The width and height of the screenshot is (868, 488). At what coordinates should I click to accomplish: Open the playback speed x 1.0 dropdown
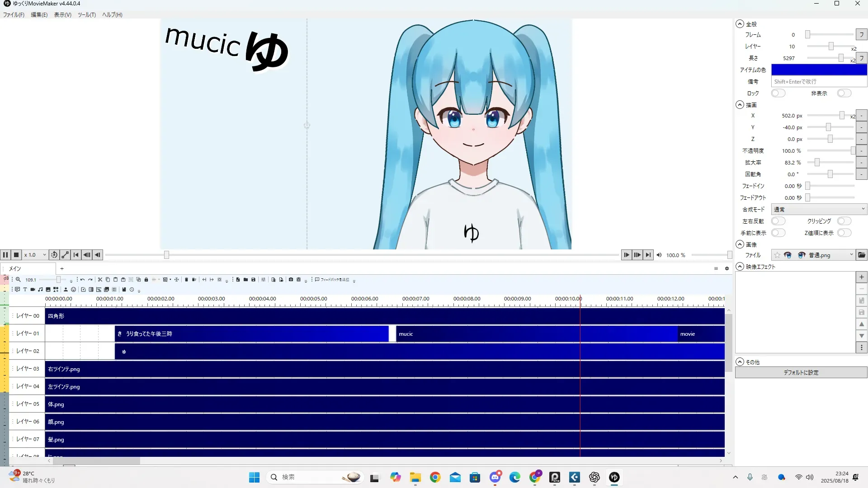(x=35, y=255)
